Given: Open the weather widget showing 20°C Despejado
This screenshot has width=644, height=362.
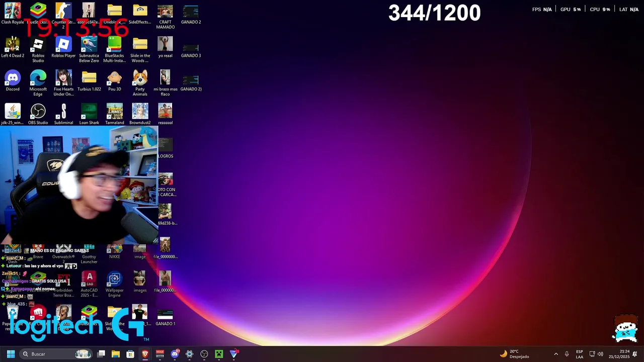Looking at the screenshot, I should 514,354.
